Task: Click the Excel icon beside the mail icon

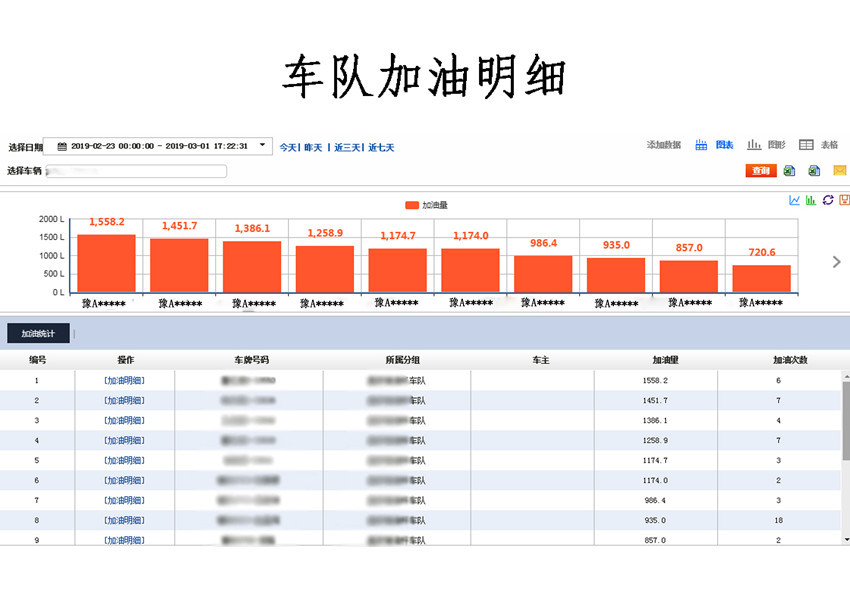Action: 814,171
